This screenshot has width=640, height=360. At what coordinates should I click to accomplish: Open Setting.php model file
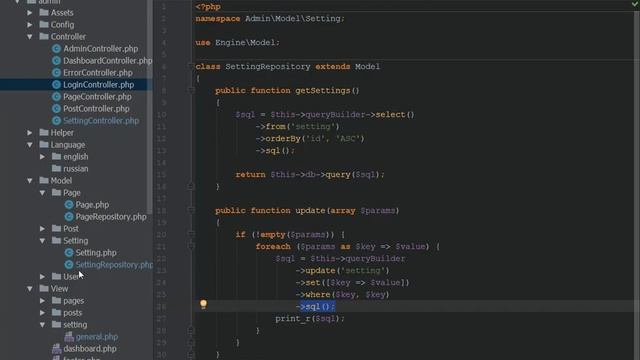tap(96, 253)
